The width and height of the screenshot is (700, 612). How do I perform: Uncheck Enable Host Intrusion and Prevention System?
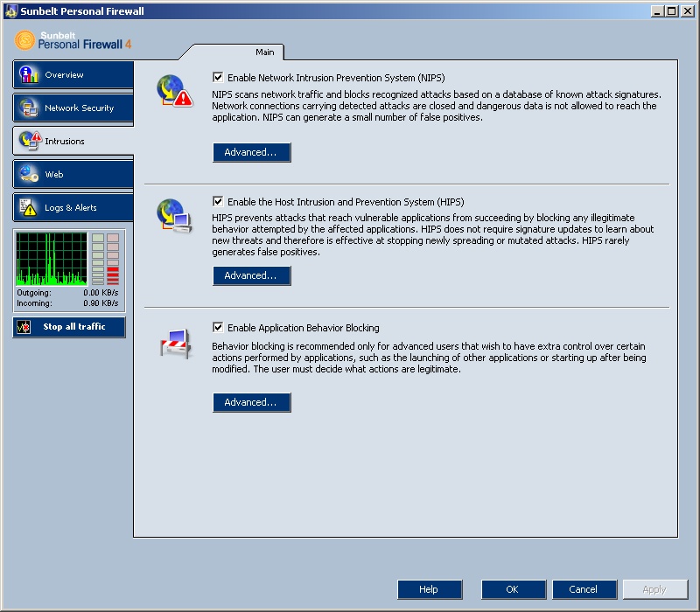point(218,202)
